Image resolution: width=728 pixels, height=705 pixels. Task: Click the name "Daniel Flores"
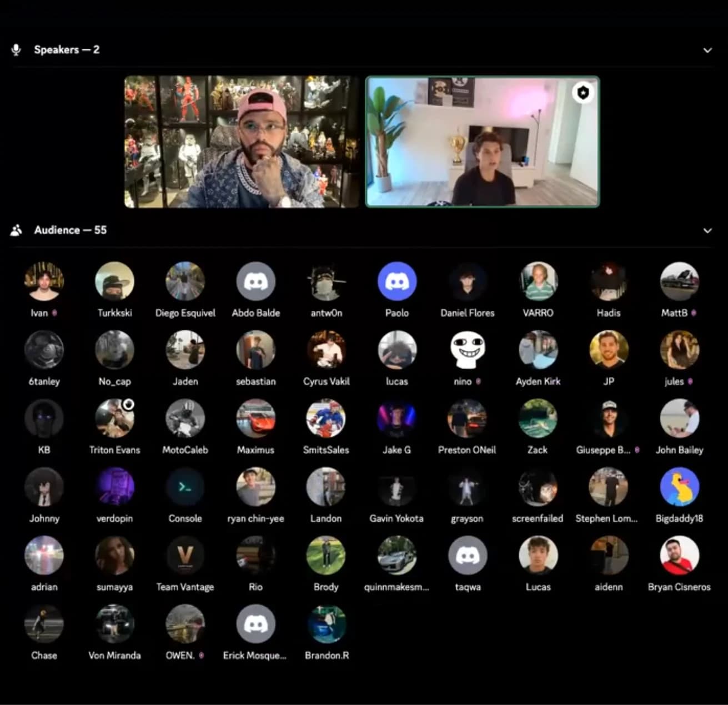(468, 313)
